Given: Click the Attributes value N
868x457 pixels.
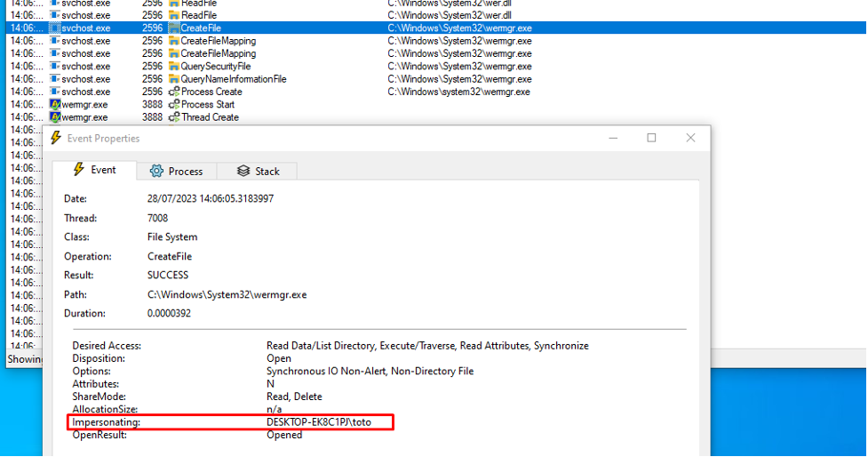Looking at the screenshot, I should click(x=270, y=384).
